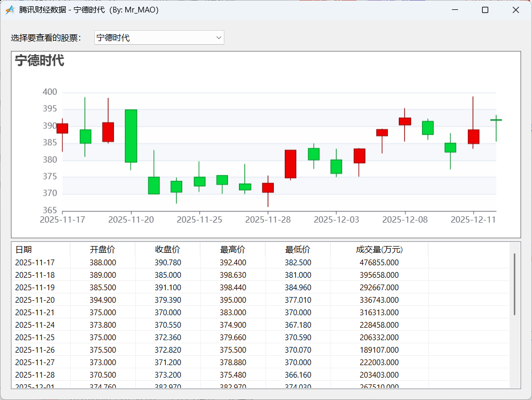The height and width of the screenshot is (400, 532).
Task: Click the dropdown arrow beside 宁德时代
Action: point(219,37)
